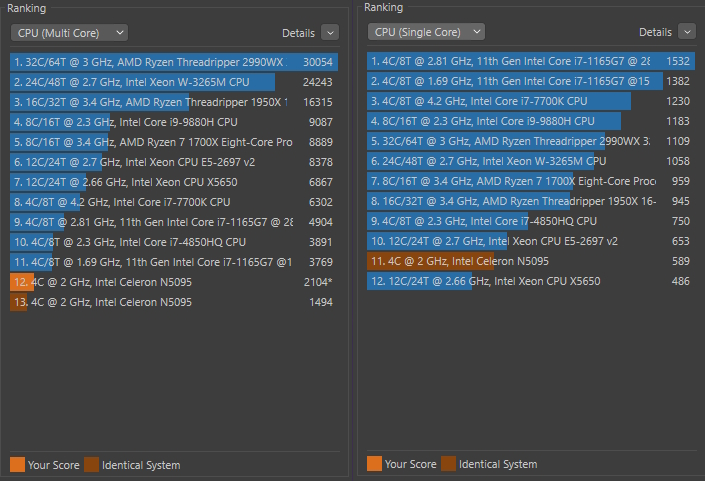Select Core i7-7700K row scoring 1230

pos(531,101)
